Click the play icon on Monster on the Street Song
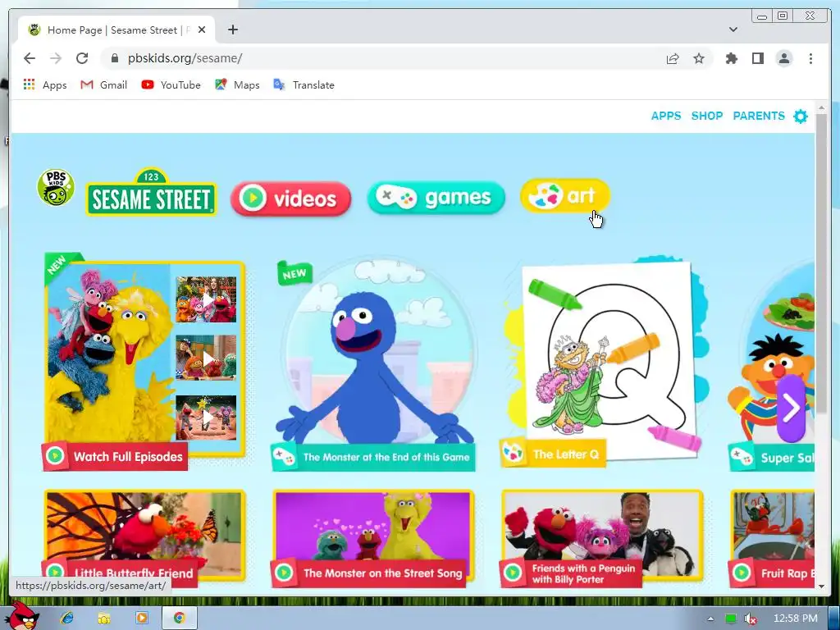This screenshot has width=840, height=630. (x=284, y=573)
